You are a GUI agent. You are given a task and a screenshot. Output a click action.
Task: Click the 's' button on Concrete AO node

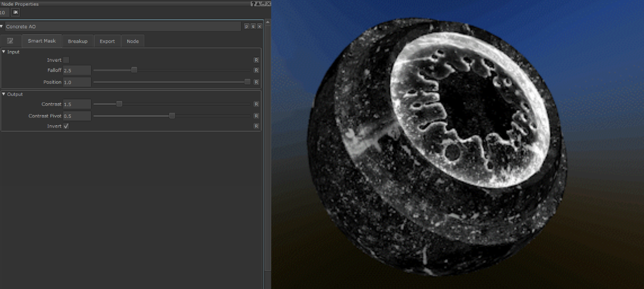point(253,27)
